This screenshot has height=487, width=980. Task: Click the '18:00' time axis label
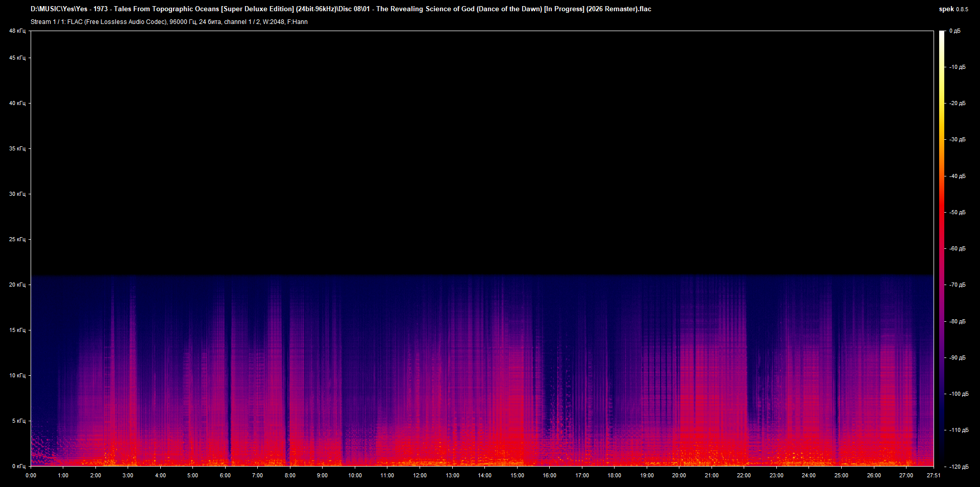coord(614,475)
